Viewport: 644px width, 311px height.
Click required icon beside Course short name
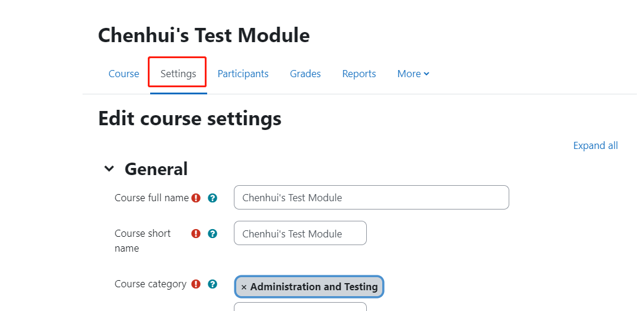click(x=196, y=234)
